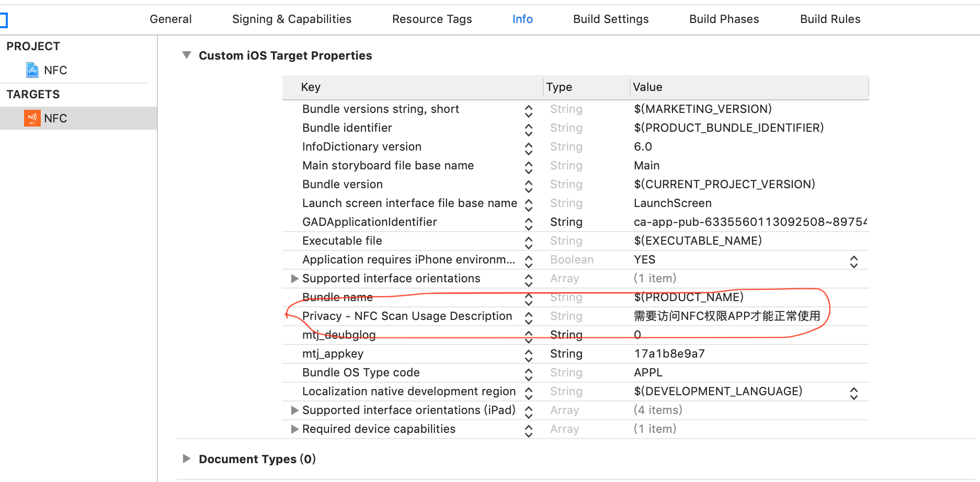Open key stepper for Supported interface orientations row
Screen dimensions: 980x482
529,280
